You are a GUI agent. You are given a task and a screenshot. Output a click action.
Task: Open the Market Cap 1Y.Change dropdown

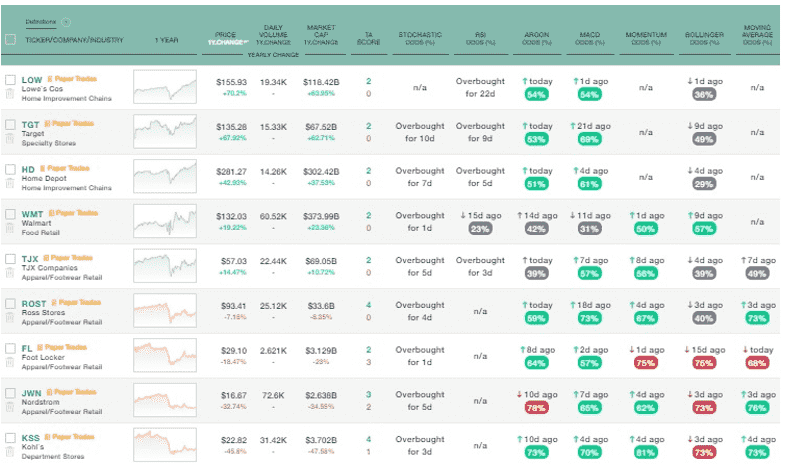coord(321,40)
